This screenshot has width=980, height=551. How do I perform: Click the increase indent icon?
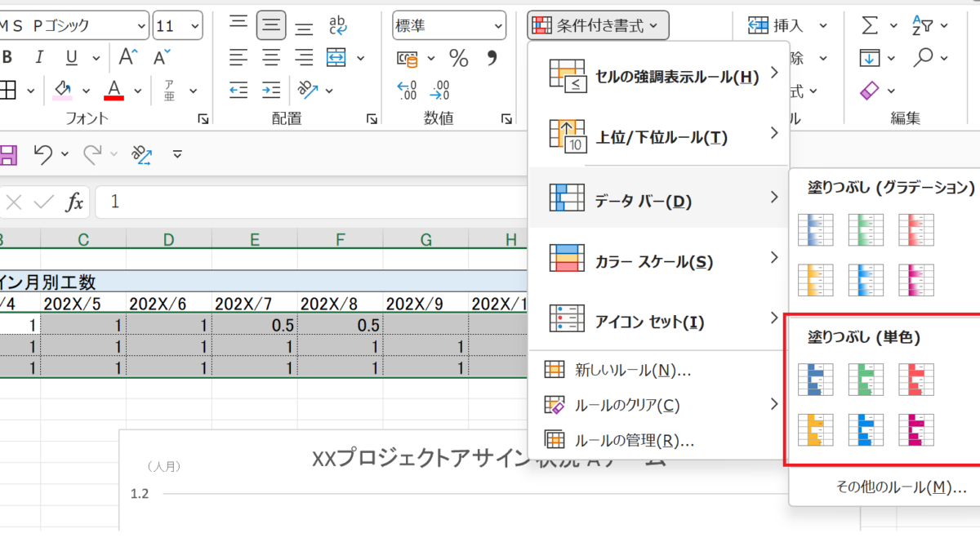point(271,89)
